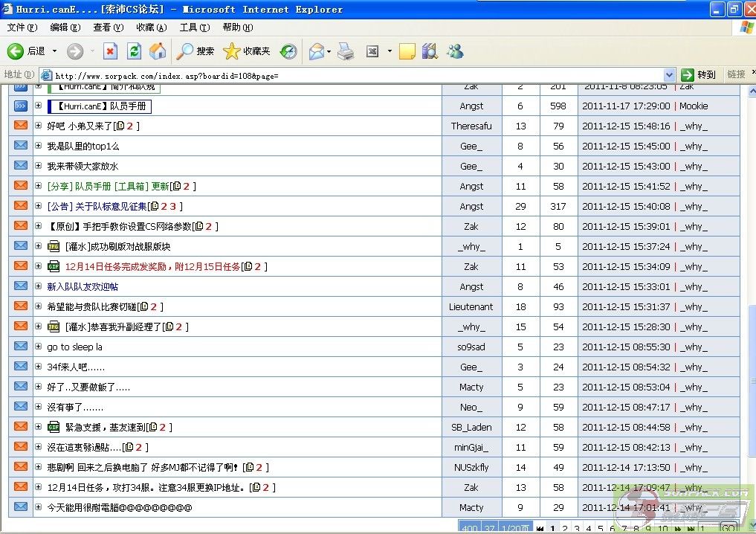Go to the Home page icon

click(158, 51)
